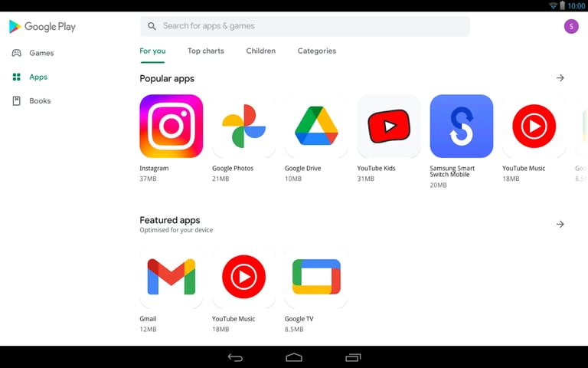Click the 8.5MB size under Google TV
This screenshot has height=368, width=588.
pos(294,330)
